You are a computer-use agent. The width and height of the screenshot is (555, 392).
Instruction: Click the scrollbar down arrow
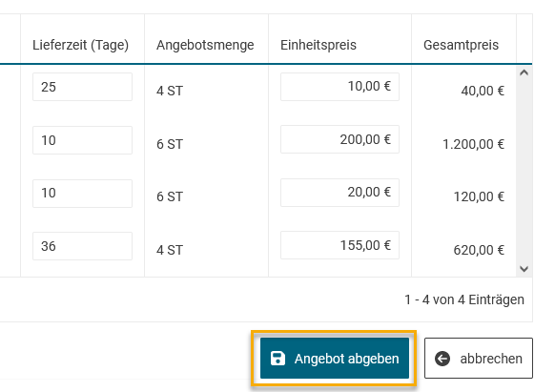pyautogui.click(x=524, y=269)
